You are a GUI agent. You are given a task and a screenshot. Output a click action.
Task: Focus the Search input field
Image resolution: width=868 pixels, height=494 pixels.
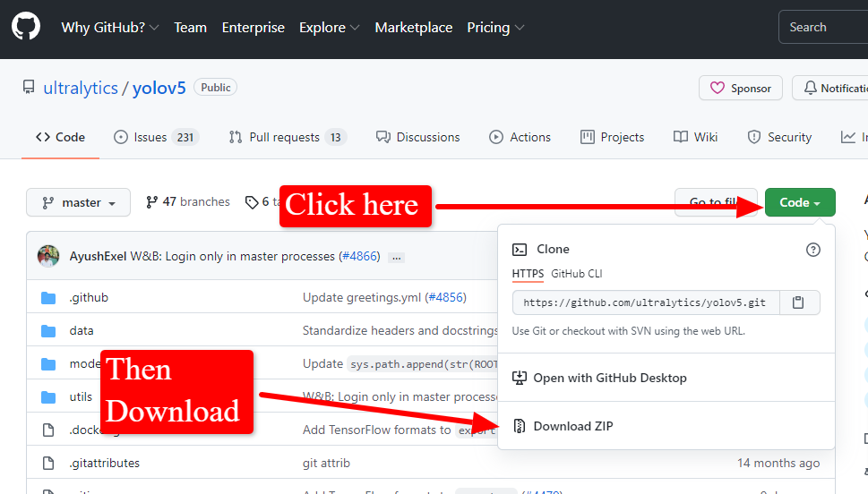point(823,27)
